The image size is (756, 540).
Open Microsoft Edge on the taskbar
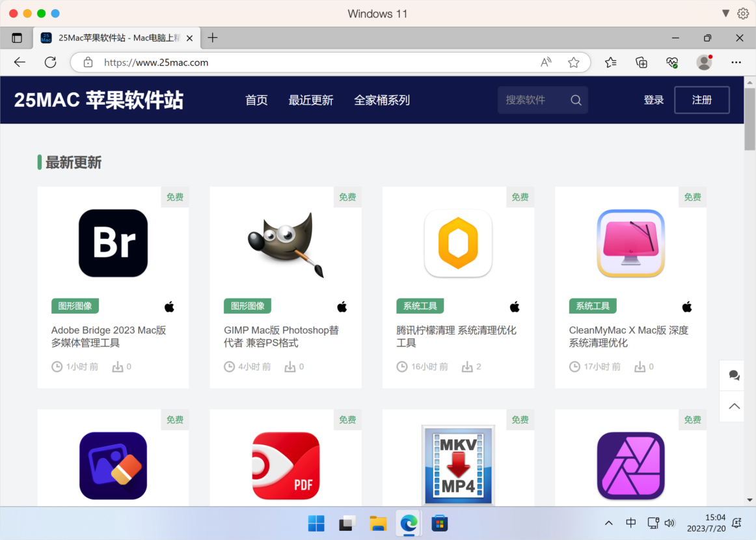(x=409, y=523)
